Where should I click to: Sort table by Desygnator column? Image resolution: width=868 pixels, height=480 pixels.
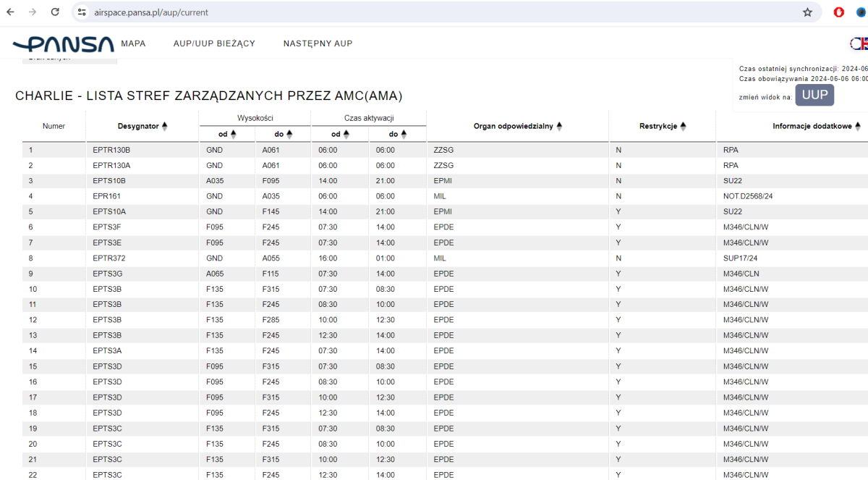pyautogui.click(x=164, y=126)
